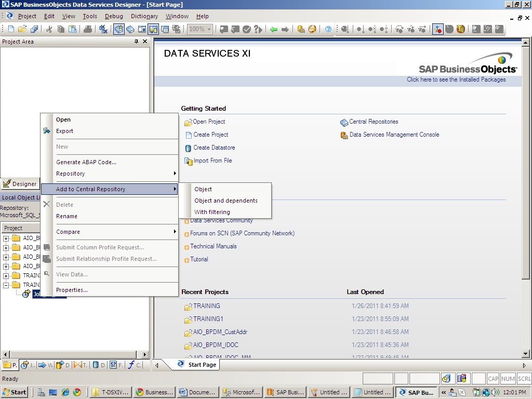The height and width of the screenshot is (399, 532).
Task: Click the New document toolbar icon
Action: tap(11, 29)
